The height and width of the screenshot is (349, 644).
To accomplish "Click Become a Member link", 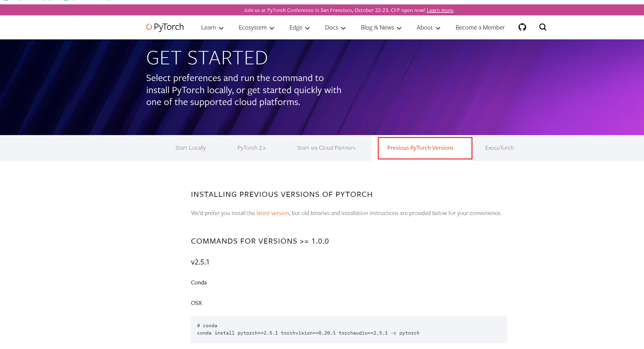I will (x=480, y=27).
